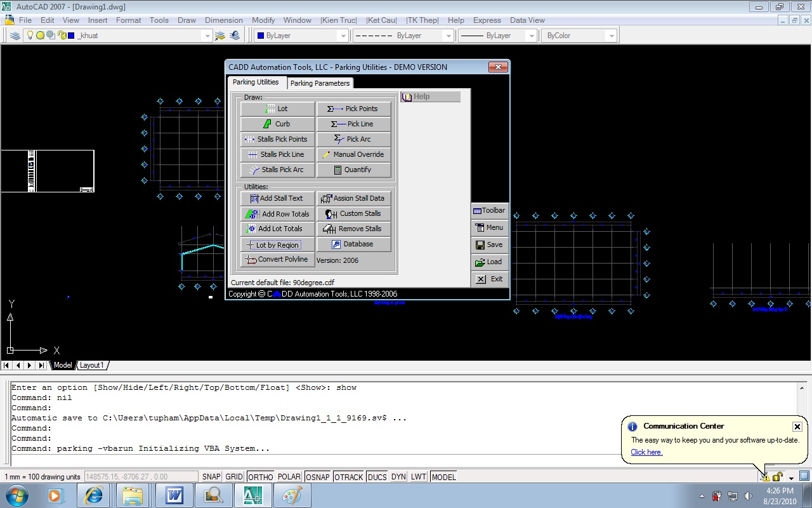Click the Toolbar button in the dialog
Viewport: 812px width, 508px height.
tap(490, 211)
